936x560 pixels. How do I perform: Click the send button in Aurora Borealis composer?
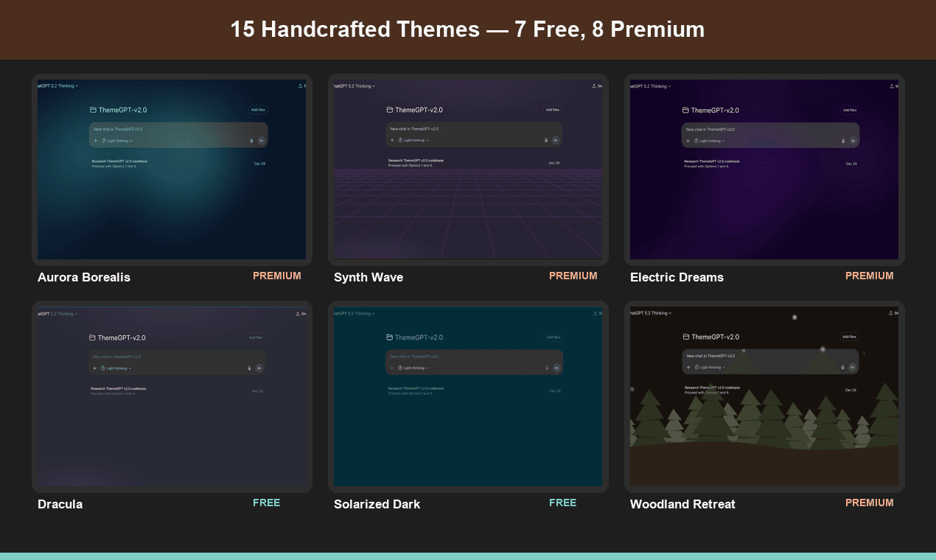[x=262, y=140]
